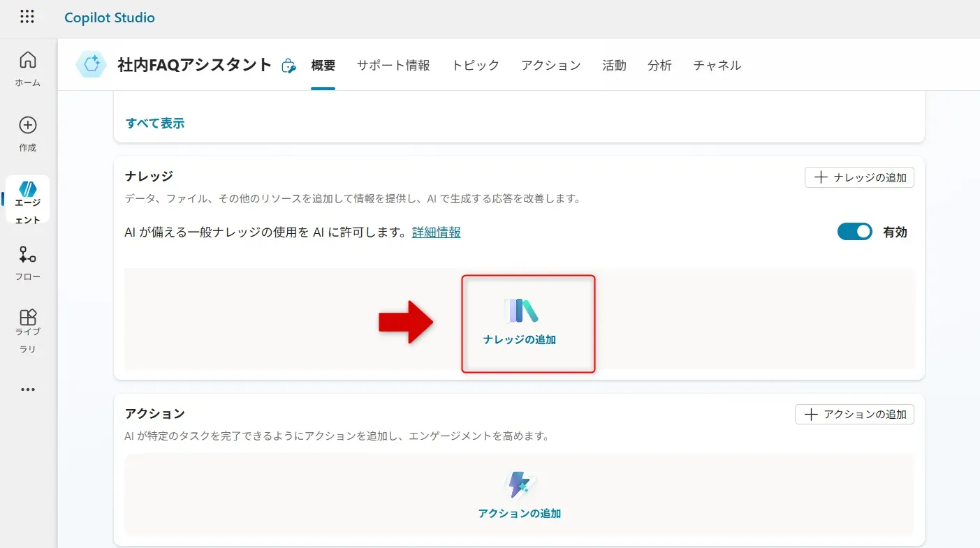Open the 詳細情報 link
This screenshot has height=548, width=980.
436,232
